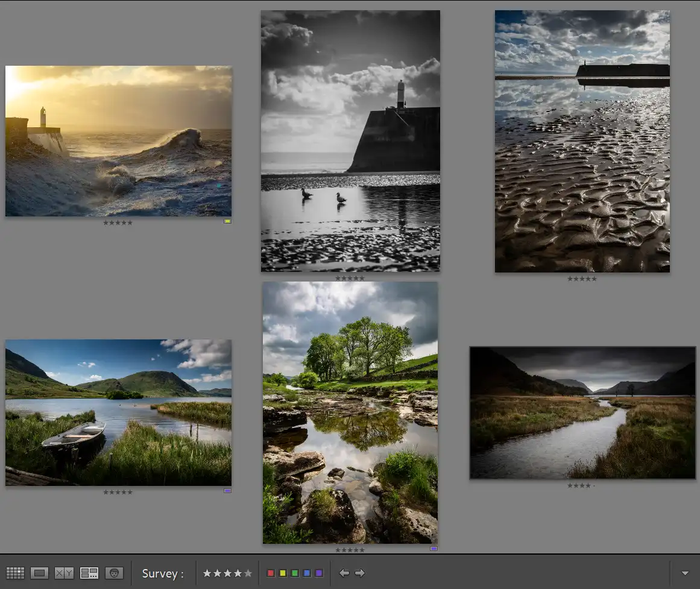Click the stars under the sand ripples photo
700x589 pixels.
coord(581,279)
